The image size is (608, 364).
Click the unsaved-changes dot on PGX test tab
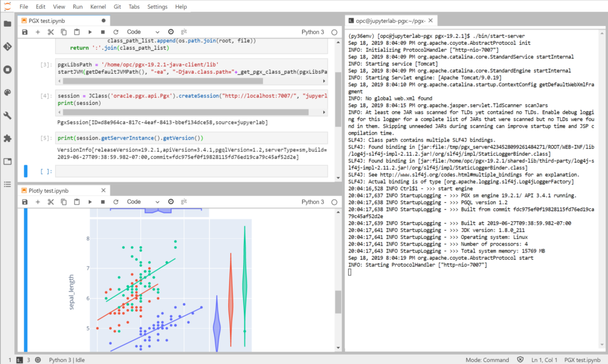[103, 19]
